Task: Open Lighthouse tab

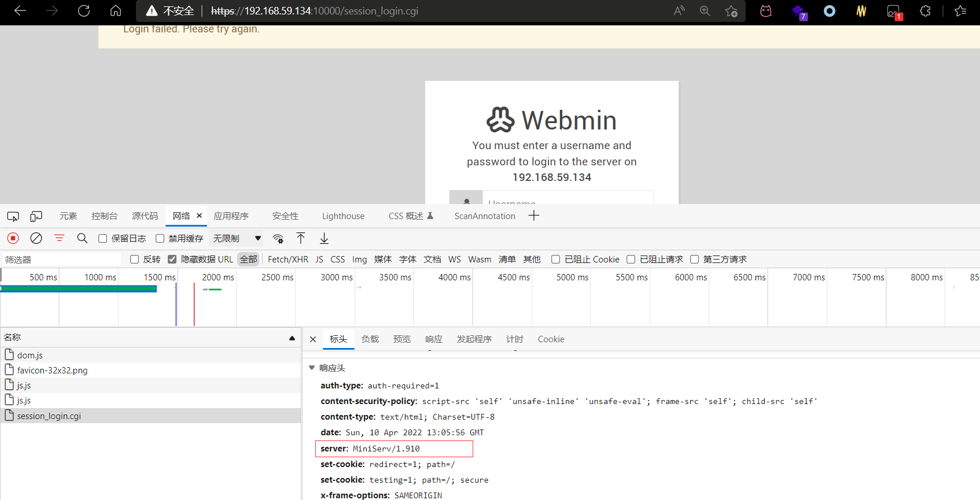Action: tap(343, 216)
